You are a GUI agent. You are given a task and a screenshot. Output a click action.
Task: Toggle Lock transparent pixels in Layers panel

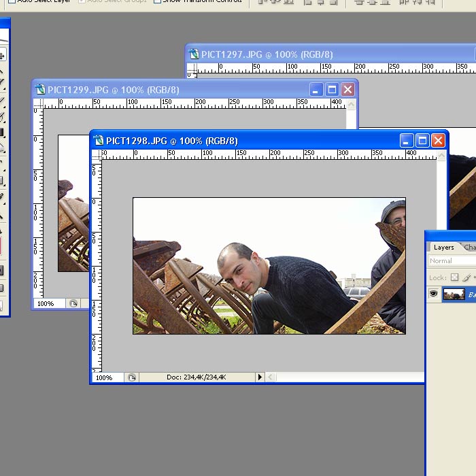coord(454,277)
